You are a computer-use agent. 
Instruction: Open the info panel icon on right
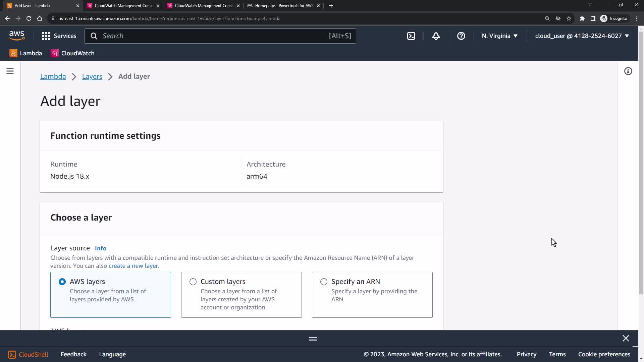[628, 71]
